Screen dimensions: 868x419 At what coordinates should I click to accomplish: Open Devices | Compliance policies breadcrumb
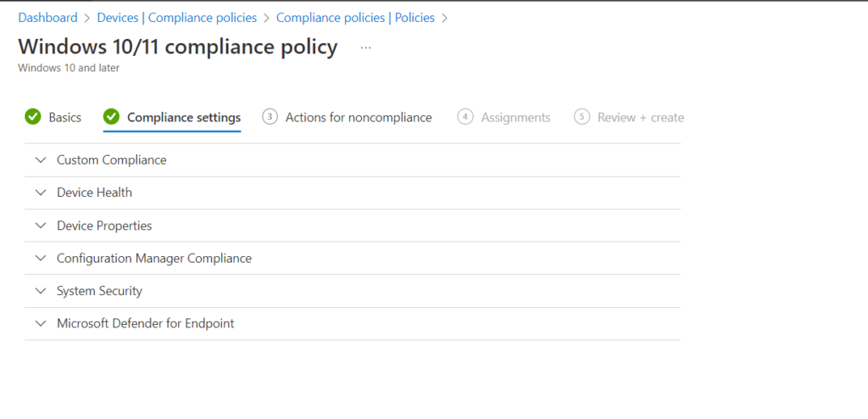[177, 18]
